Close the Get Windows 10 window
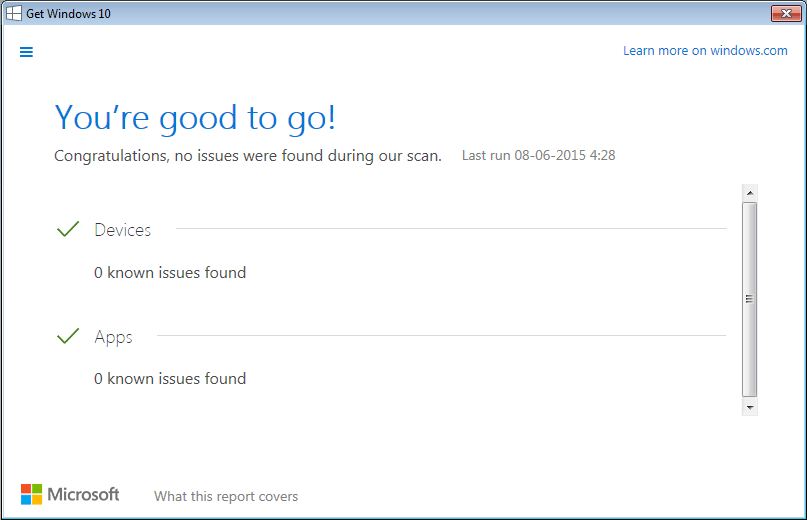 [786, 13]
